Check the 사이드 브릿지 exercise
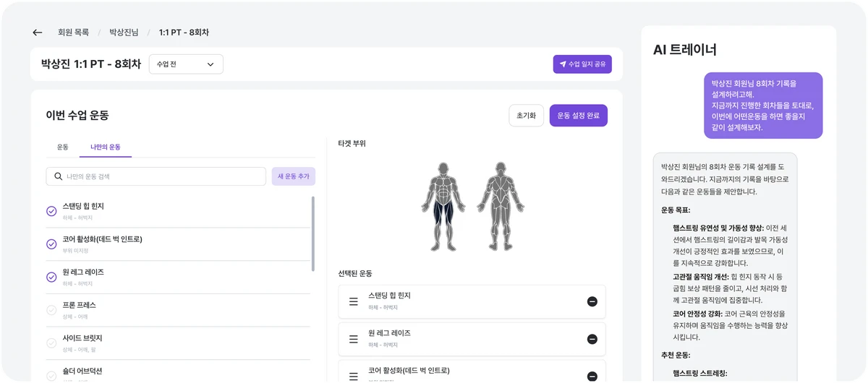 point(51,343)
